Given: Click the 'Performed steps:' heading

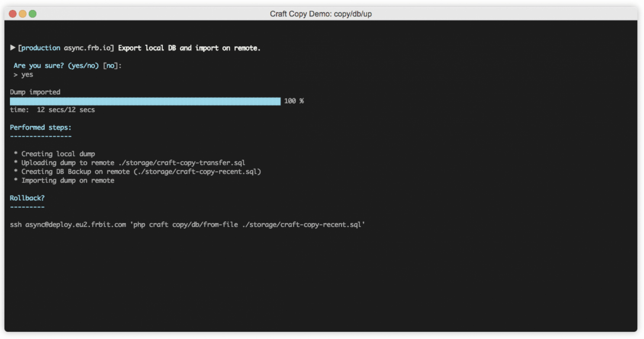Looking at the screenshot, I should click(x=40, y=127).
